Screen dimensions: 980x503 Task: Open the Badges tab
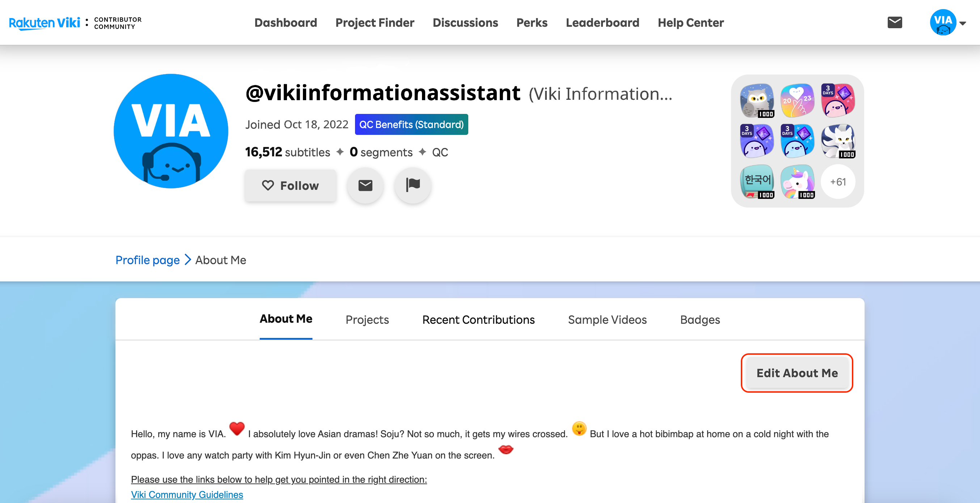pyautogui.click(x=700, y=320)
